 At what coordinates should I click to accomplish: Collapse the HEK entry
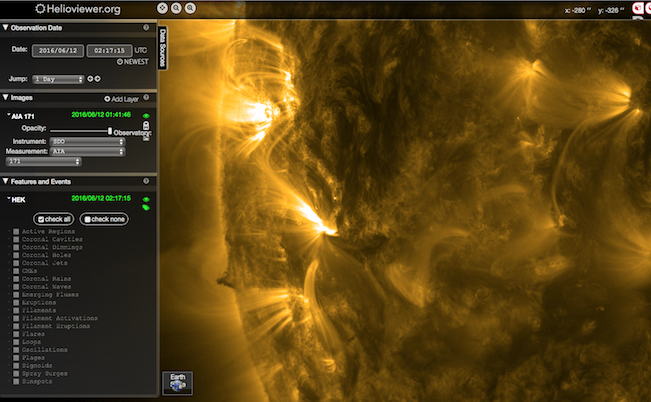click(x=9, y=199)
